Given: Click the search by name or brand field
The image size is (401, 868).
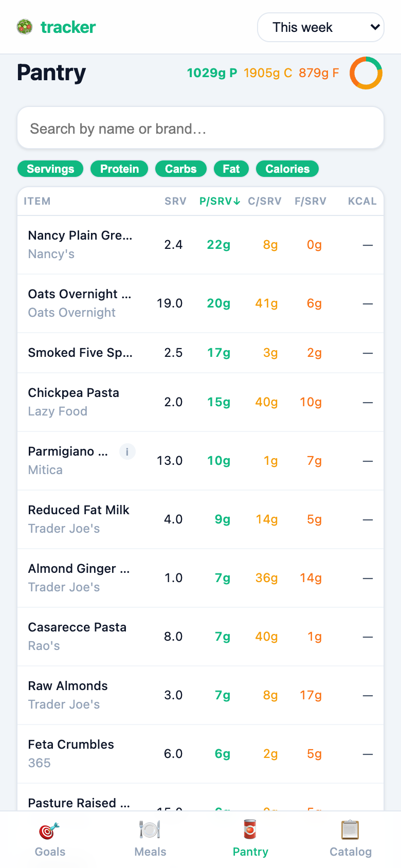Looking at the screenshot, I should [200, 129].
